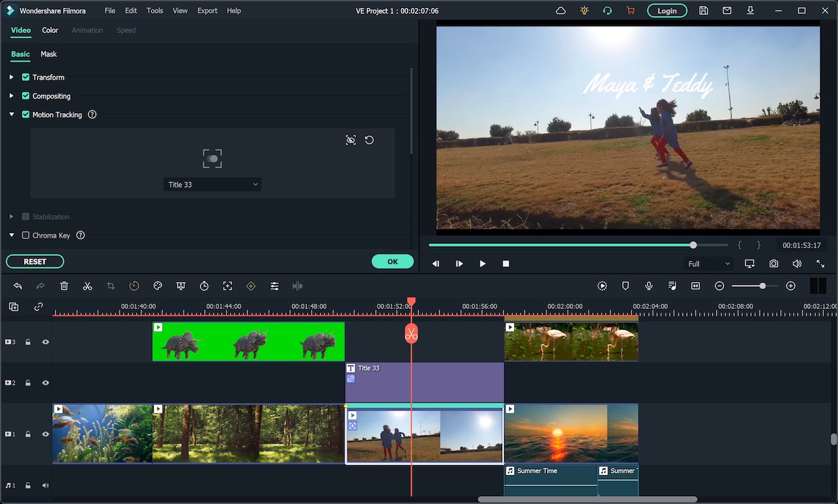
Task: Click the motion tracking reset arrow icon
Action: point(369,140)
